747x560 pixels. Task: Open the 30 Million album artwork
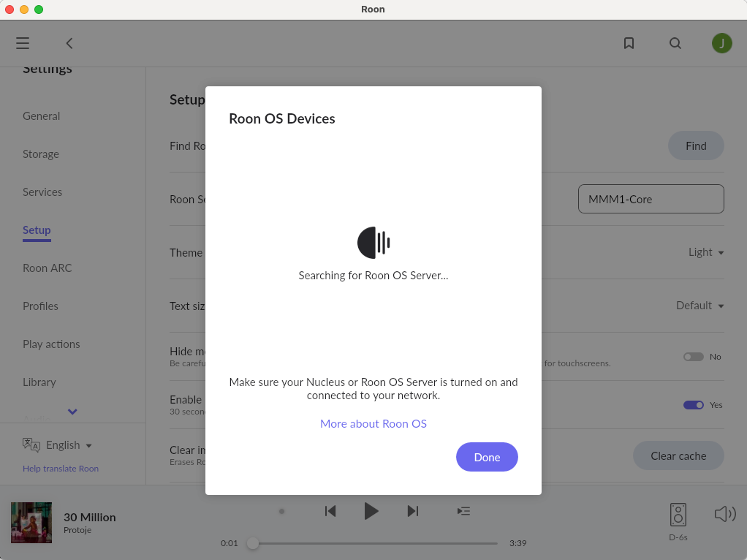coord(31,522)
